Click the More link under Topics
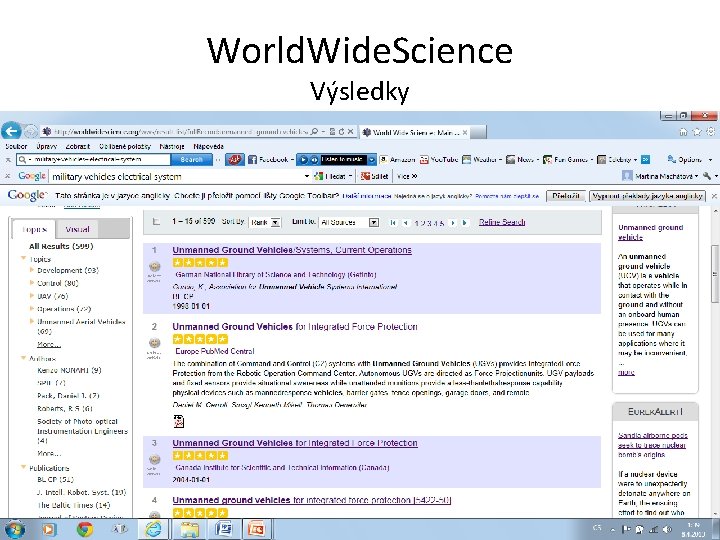 point(49,344)
